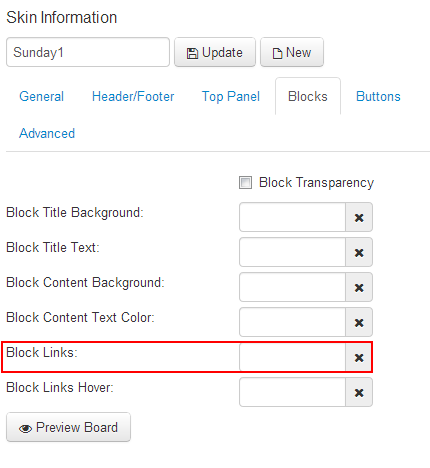Clear the Block Content Background color
430x468 pixels.
pos(359,287)
